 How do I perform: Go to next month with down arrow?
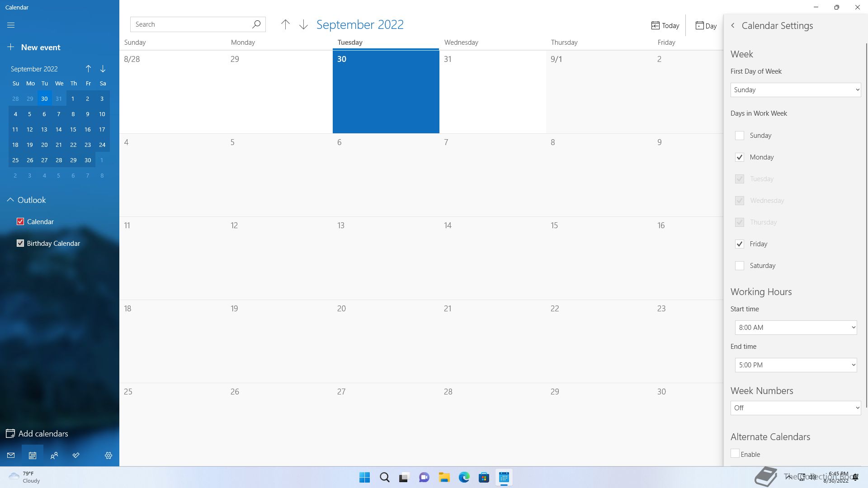pyautogui.click(x=303, y=24)
